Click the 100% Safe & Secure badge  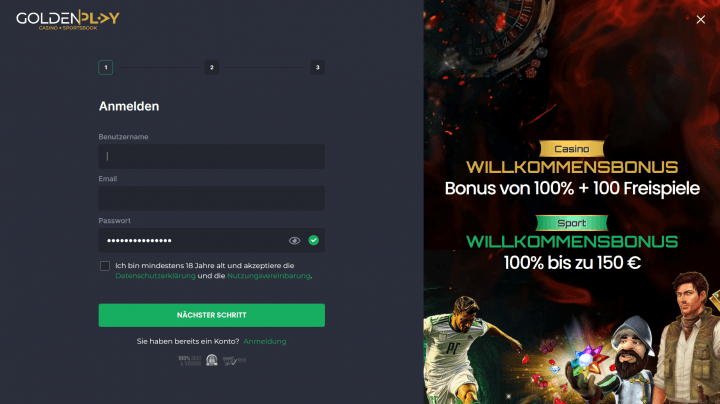tap(190, 360)
